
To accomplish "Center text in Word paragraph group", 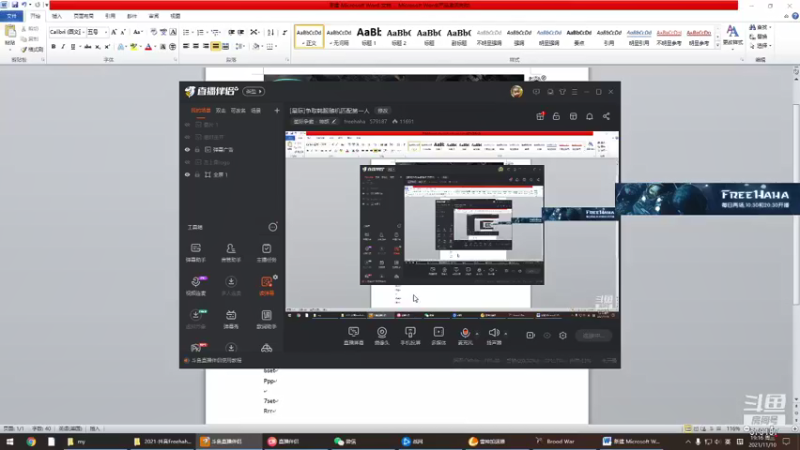I will [196, 46].
